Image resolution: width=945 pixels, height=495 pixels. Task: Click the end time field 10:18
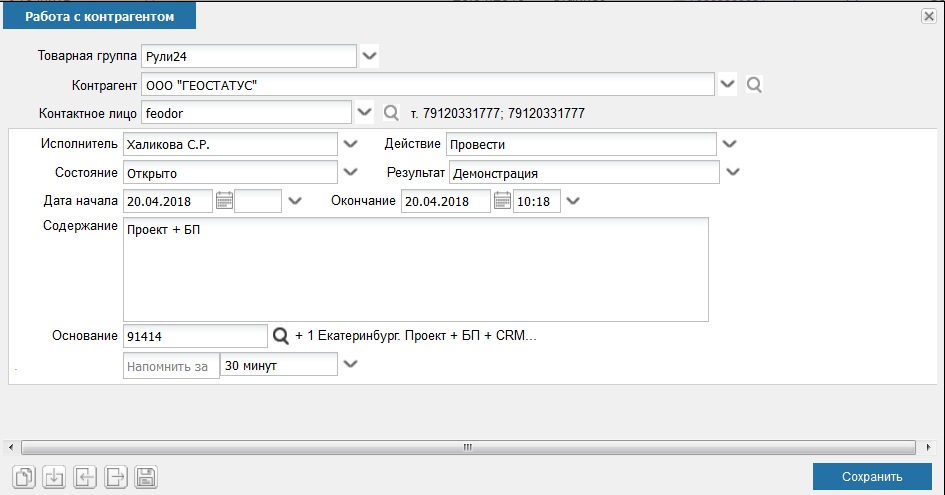pos(537,201)
